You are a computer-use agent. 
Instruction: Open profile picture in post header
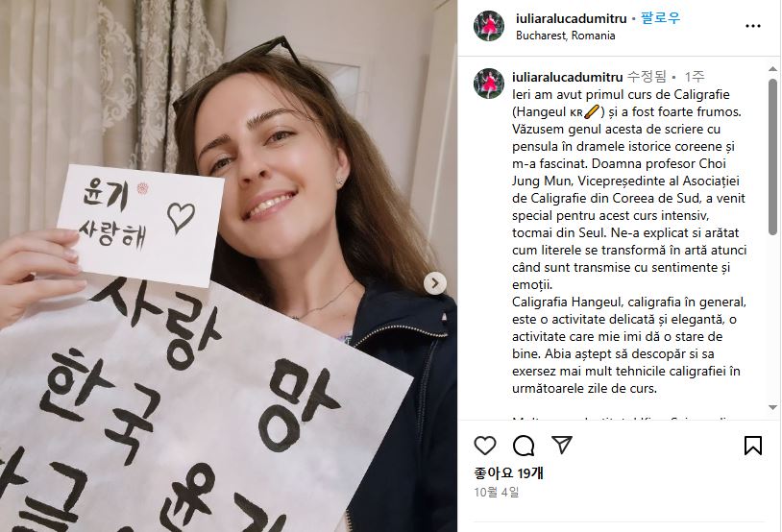[x=489, y=26]
